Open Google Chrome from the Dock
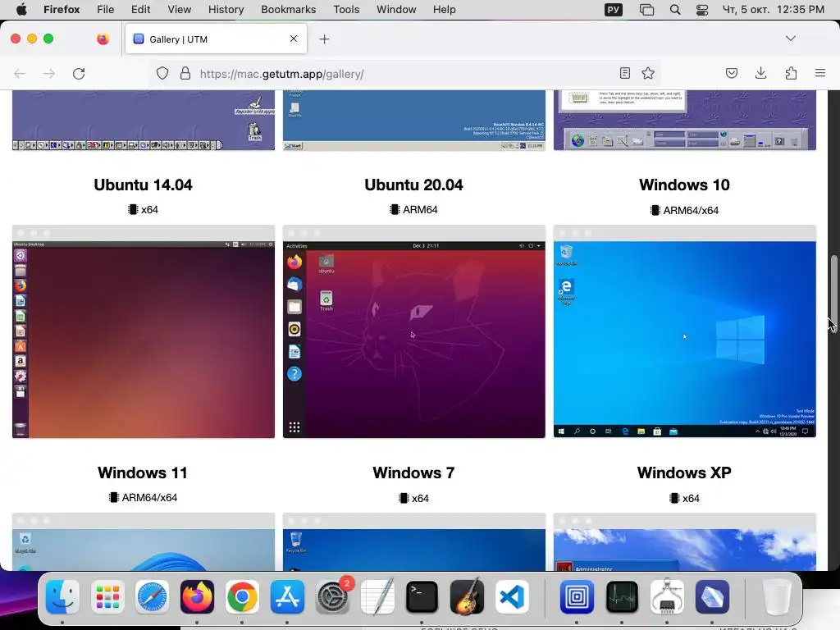 click(x=242, y=596)
